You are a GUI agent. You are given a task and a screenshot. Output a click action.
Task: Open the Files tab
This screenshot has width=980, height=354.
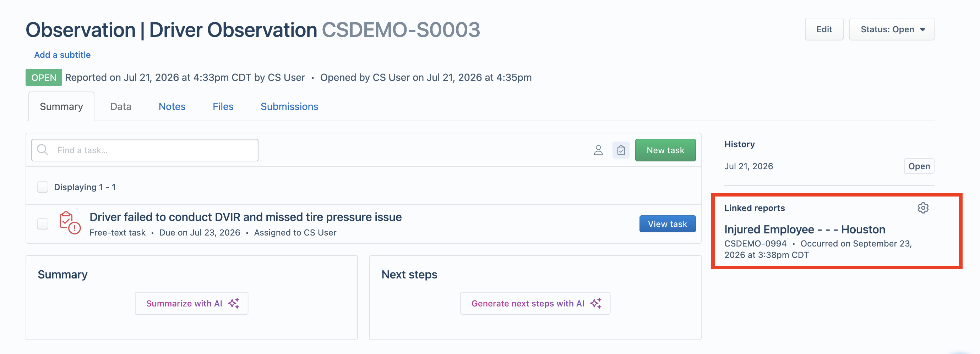tap(223, 106)
